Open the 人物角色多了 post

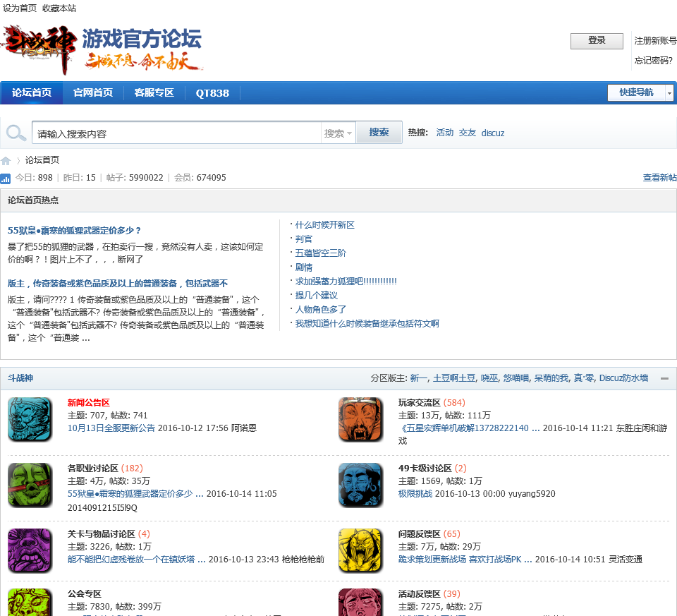[320, 310]
